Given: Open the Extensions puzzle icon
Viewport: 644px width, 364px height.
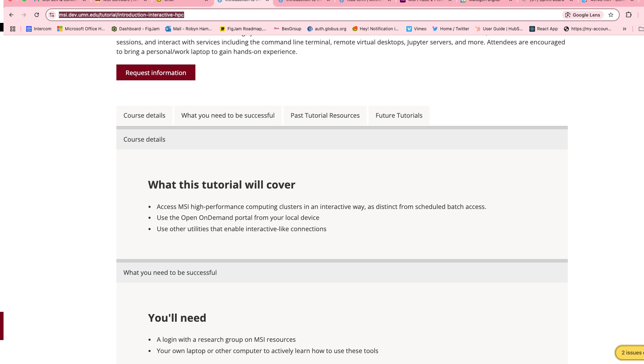Looking at the screenshot, I should [628, 15].
